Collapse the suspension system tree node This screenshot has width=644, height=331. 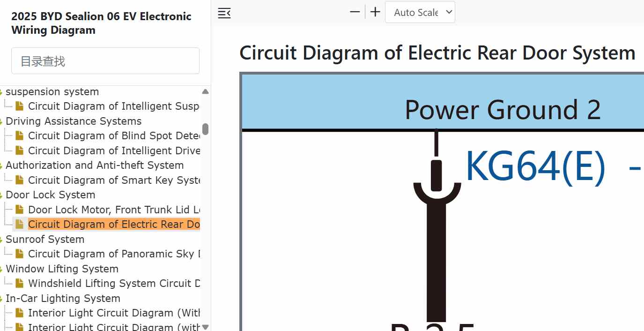2,92
